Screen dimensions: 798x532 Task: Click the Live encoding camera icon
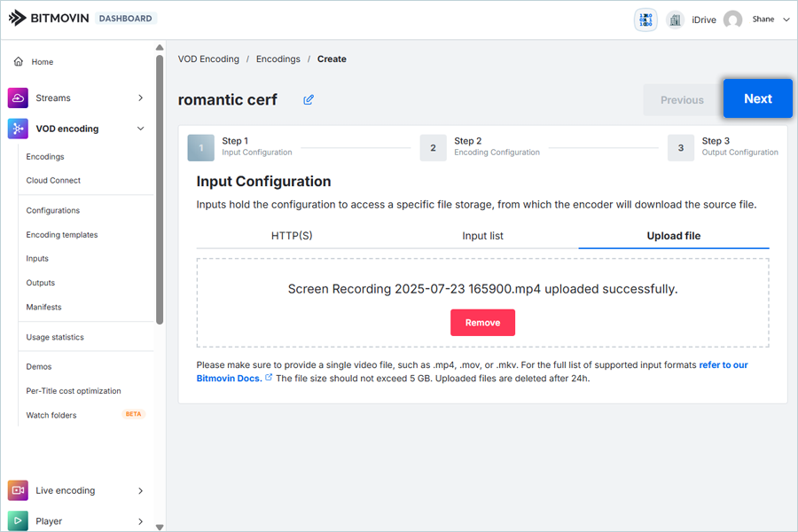(x=18, y=490)
